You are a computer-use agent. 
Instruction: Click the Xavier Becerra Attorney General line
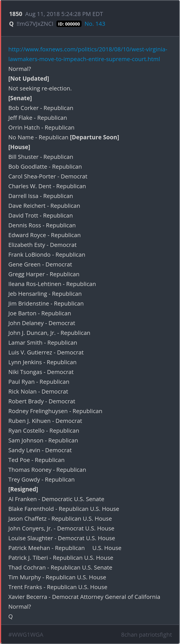point(84,596)
